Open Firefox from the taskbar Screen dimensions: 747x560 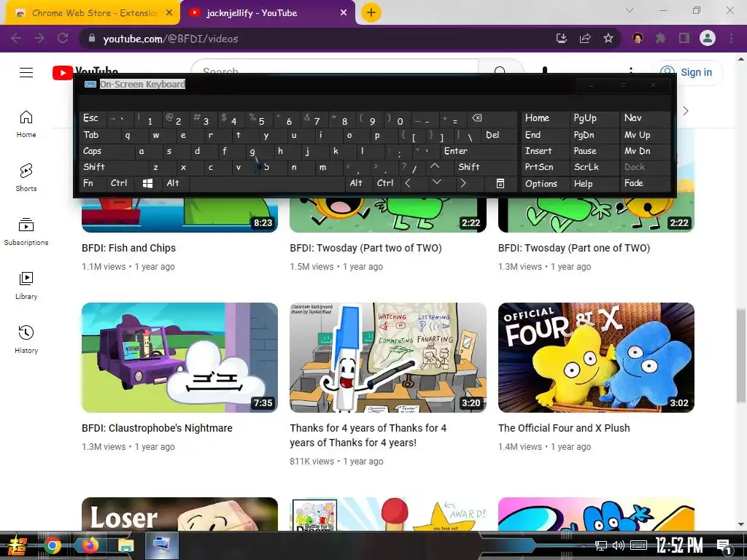(90, 545)
